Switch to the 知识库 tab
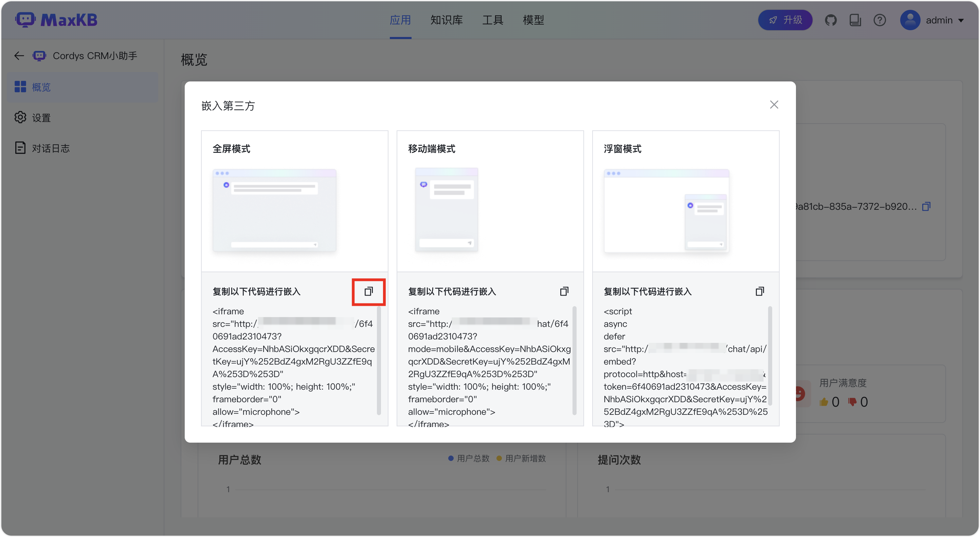This screenshot has width=980, height=537. point(446,20)
